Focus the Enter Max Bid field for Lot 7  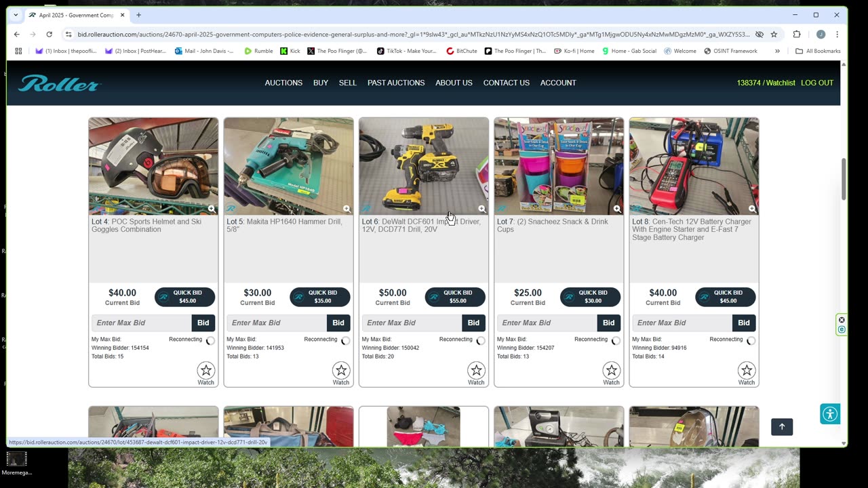click(x=547, y=323)
